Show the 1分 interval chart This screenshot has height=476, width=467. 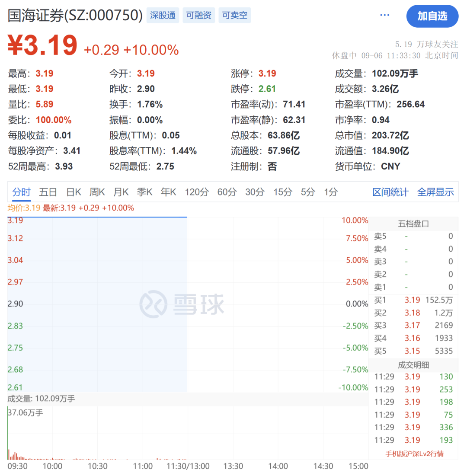[x=331, y=192]
